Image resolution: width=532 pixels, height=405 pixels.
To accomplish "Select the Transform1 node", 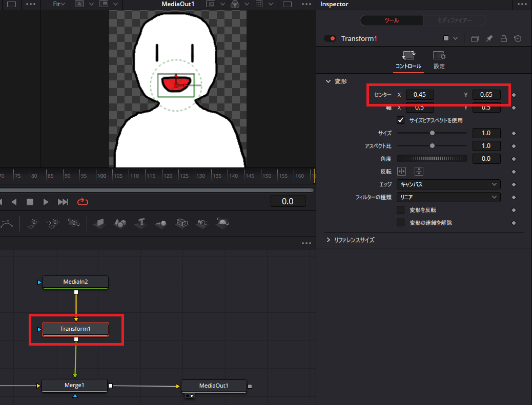I will 75,329.
